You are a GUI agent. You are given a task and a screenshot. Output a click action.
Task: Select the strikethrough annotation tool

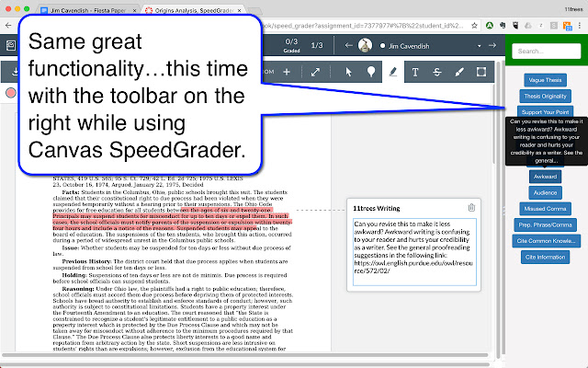click(x=437, y=72)
